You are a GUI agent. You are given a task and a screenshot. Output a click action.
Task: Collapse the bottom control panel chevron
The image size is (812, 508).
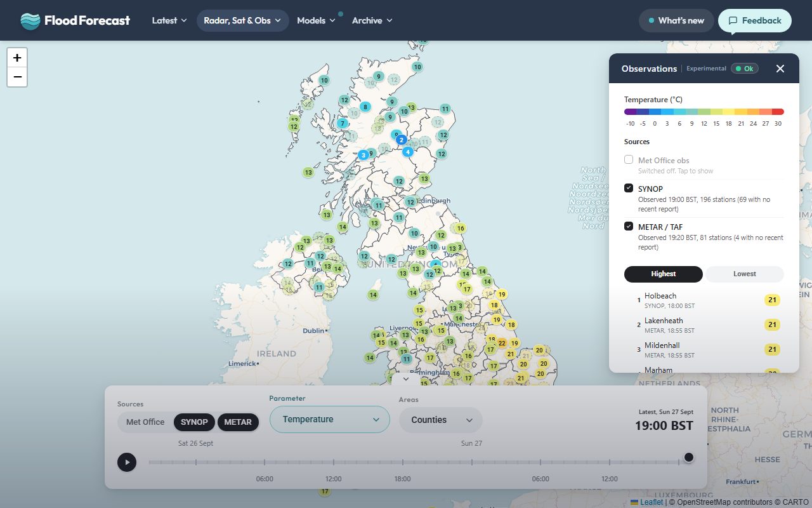[406, 379]
